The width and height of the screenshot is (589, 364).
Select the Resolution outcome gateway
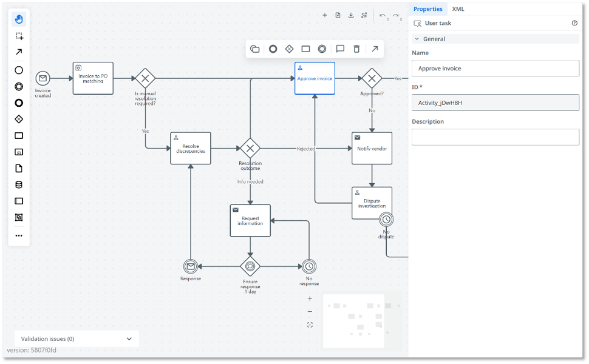(x=250, y=148)
